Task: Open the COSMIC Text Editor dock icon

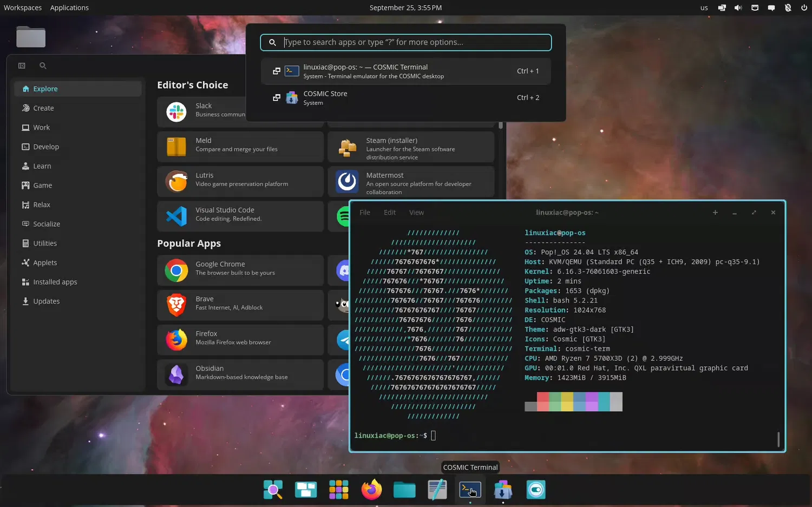Action: (437, 490)
